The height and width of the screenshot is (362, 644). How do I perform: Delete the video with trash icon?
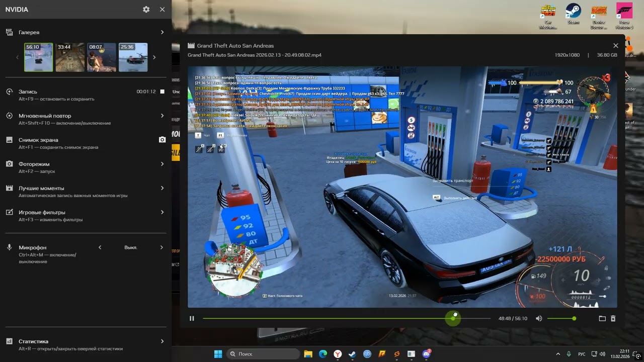pos(613,318)
